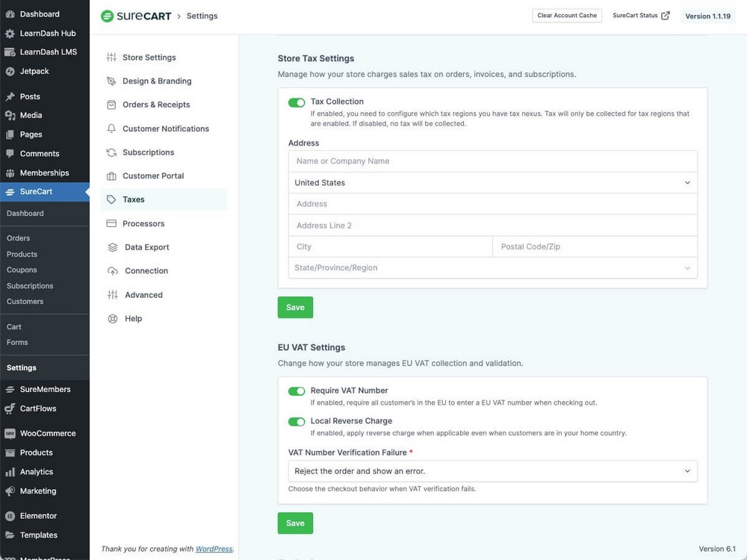Click the WordPress Dashboard gauge icon
Screen dimensions: 747x560
point(10,14)
